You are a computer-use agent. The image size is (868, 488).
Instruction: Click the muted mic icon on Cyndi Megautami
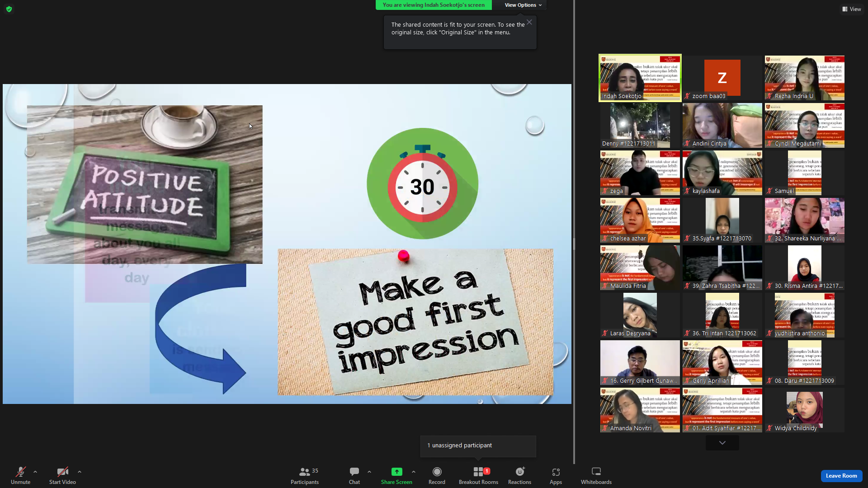769,143
